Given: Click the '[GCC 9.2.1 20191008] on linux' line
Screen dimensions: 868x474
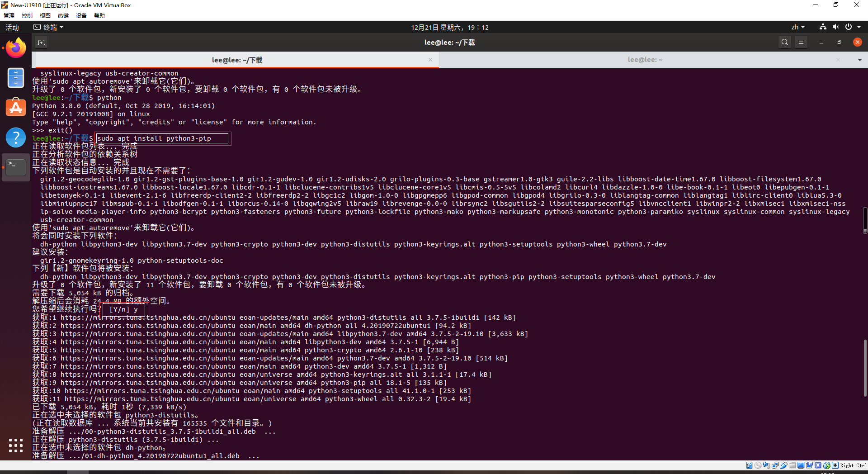Looking at the screenshot, I should (91, 114).
